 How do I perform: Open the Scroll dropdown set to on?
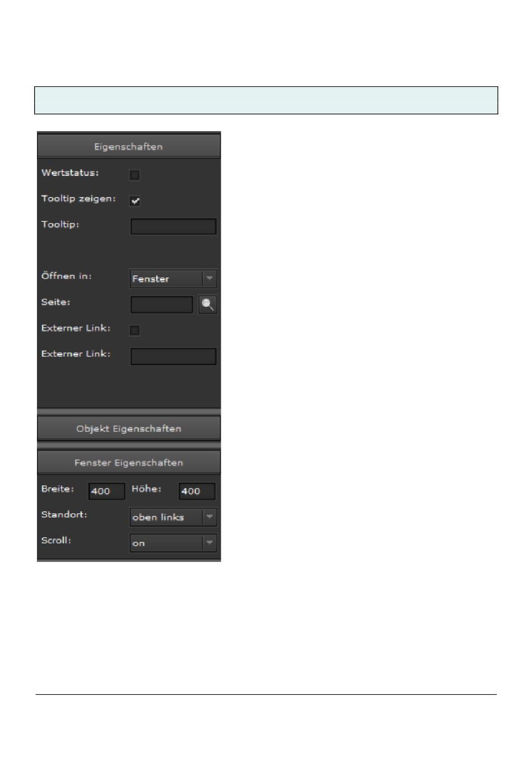(x=167, y=543)
